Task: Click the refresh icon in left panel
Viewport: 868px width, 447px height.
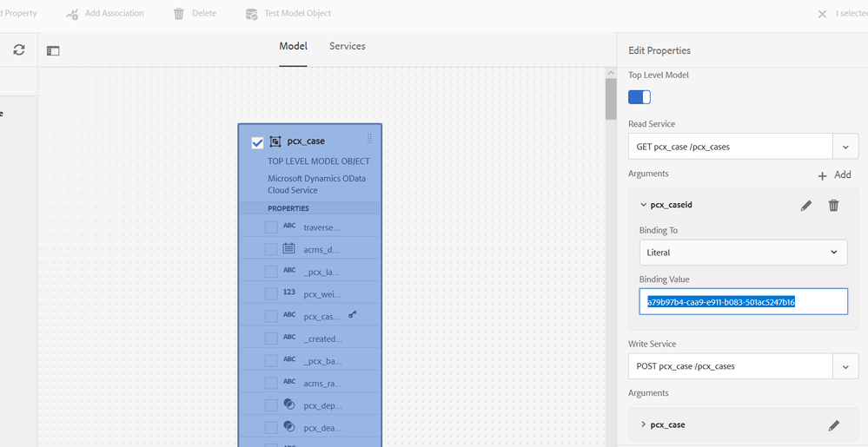Action: tap(18, 50)
